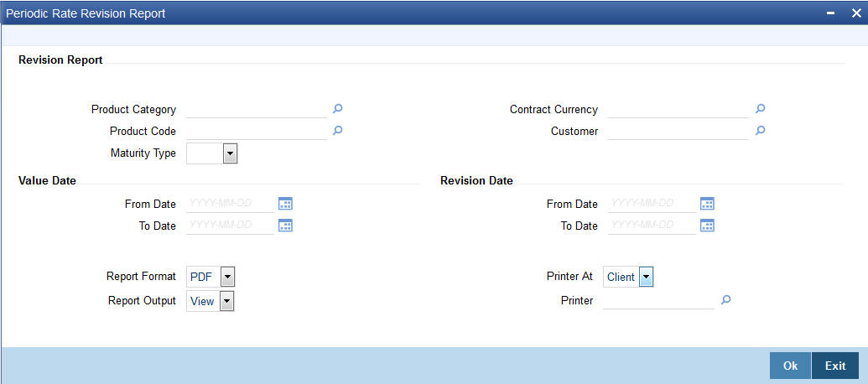Click the Maturity Type label
This screenshot has height=384, width=868.
pyautogui.click(x=143, y=153)
